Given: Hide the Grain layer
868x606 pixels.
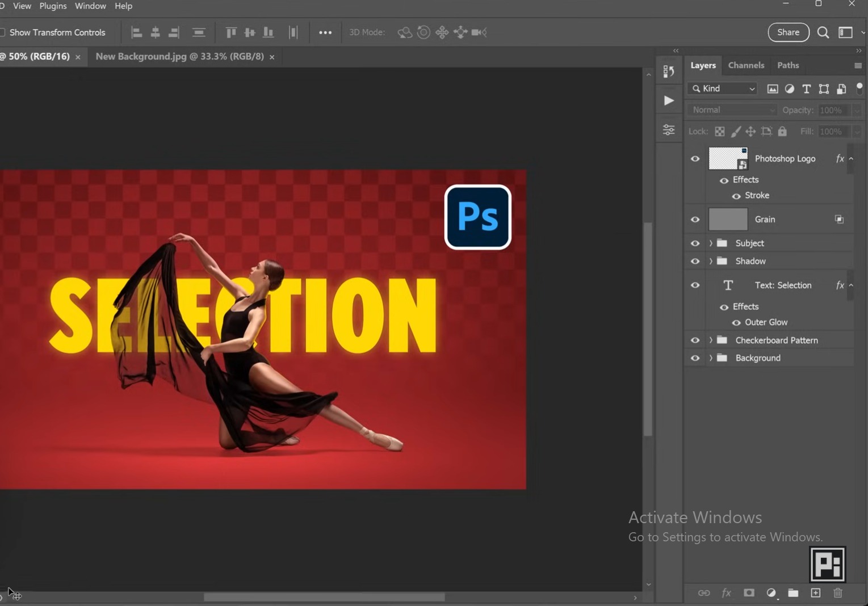Looking at the screenshot, I should point(695,220).
